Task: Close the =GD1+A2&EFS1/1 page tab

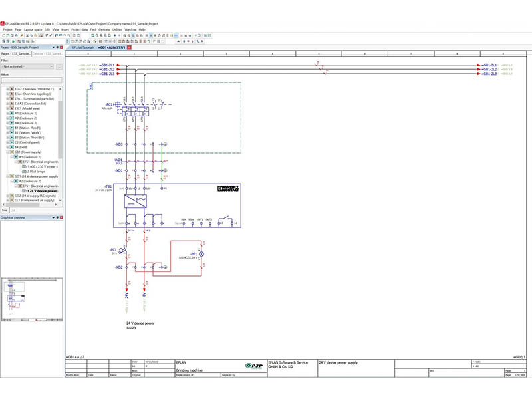Action: [129, 47]
